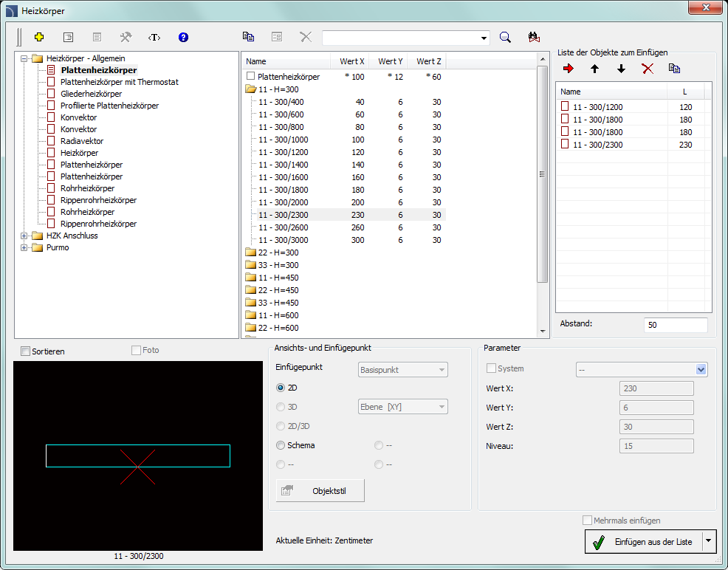This screenshot has width=728, height=570.
Task: Expand the Purmo tree folder
Action: (24, 247)
